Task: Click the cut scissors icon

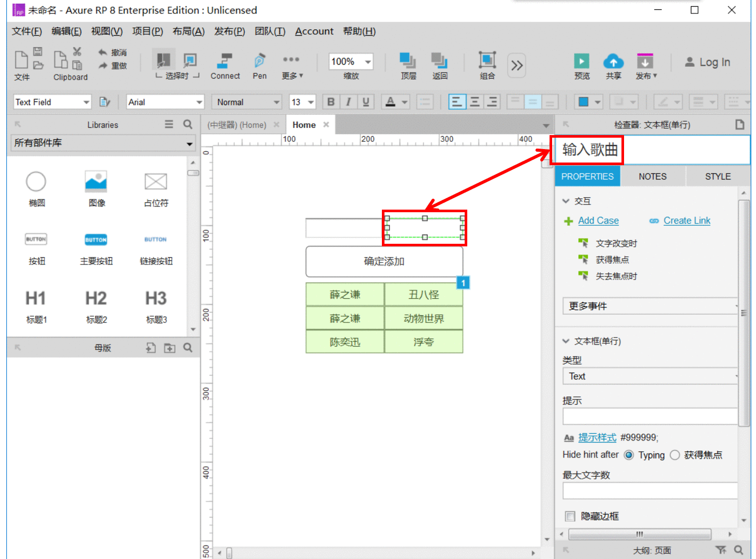Action: point(77,51)
